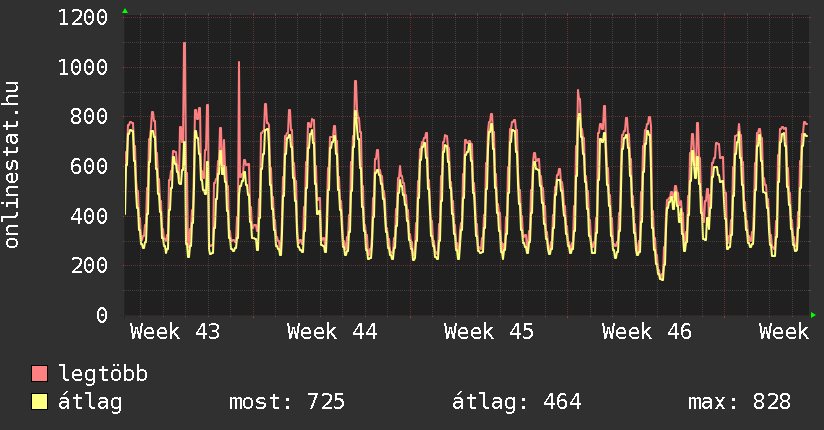Click the "most: 725" statistic
The width and height of the screenshot is (824, 430).
287,402
